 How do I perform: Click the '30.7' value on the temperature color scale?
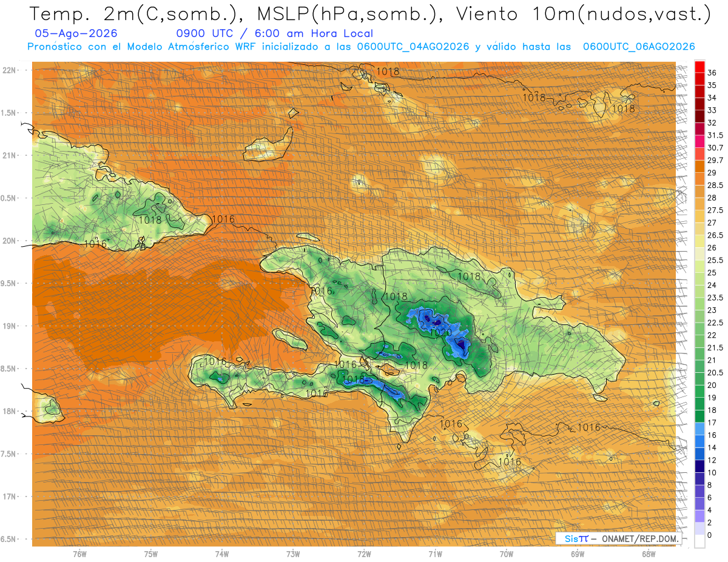(x=715, y=148)
